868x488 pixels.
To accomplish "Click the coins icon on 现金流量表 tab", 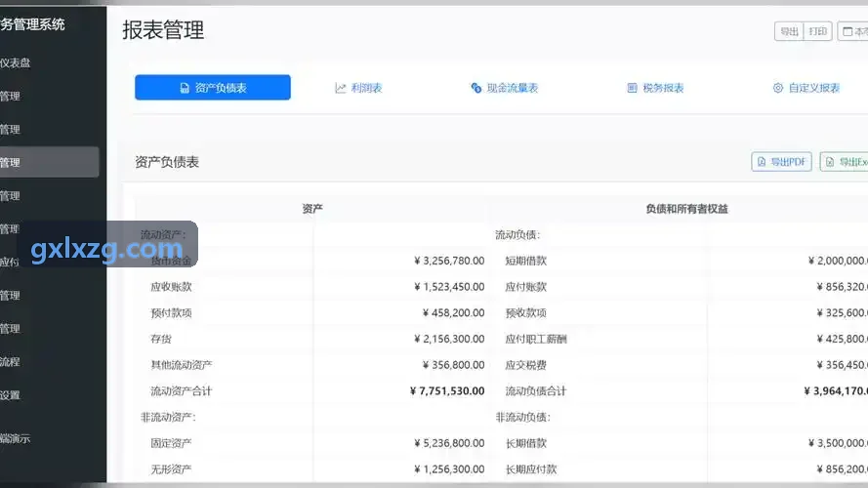I will [476, 88].
